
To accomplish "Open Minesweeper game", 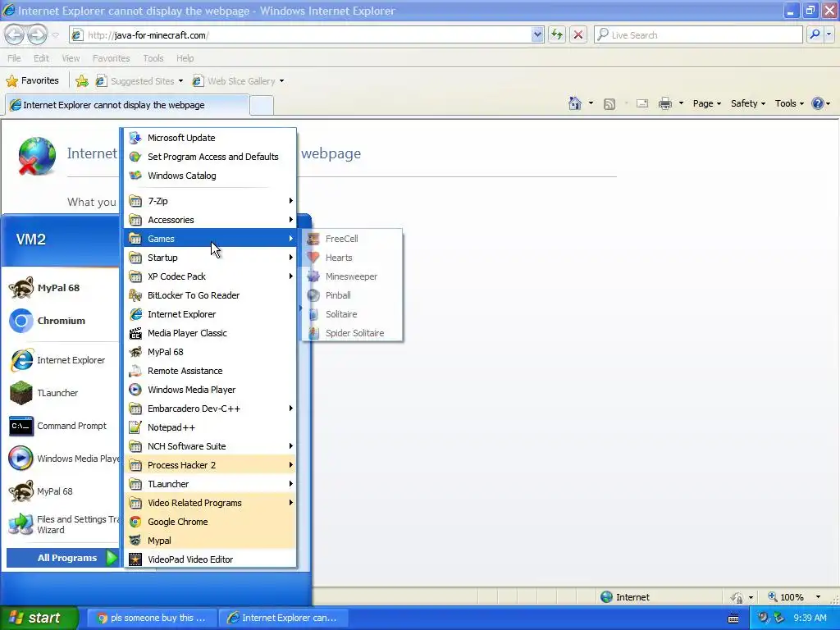I will pos(352,276).
